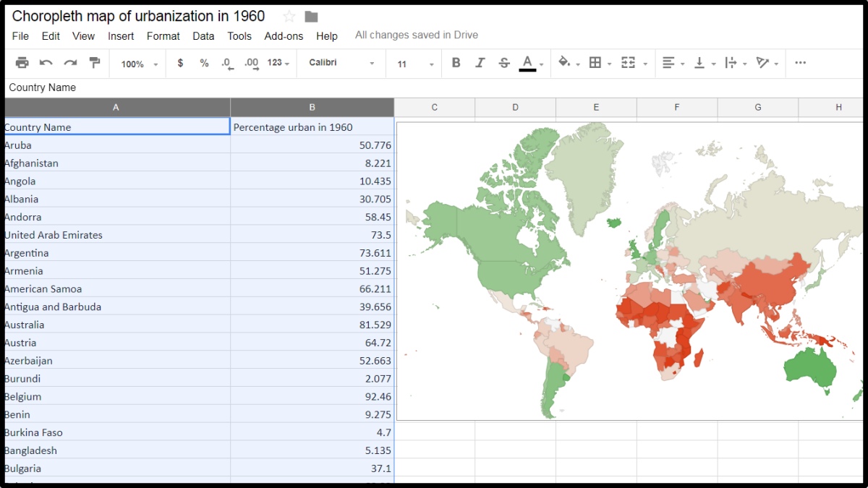Open the Insert menu
868x488 pixels.
click(121, 36)
